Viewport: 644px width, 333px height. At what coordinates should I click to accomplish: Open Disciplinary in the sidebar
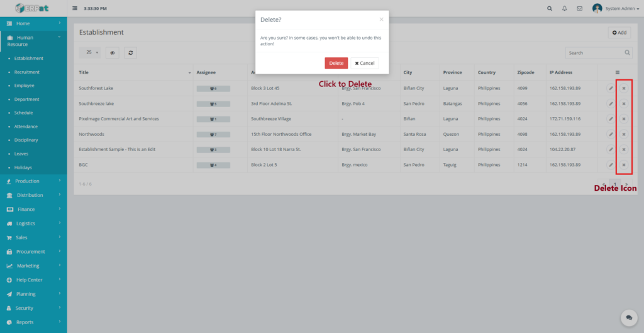pyautogui.click(x=26, y=140)
